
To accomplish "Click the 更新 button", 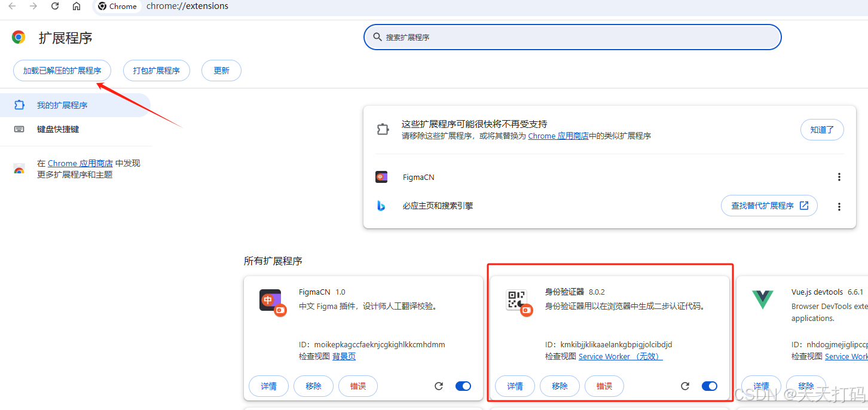I will (x=221, y=71).
